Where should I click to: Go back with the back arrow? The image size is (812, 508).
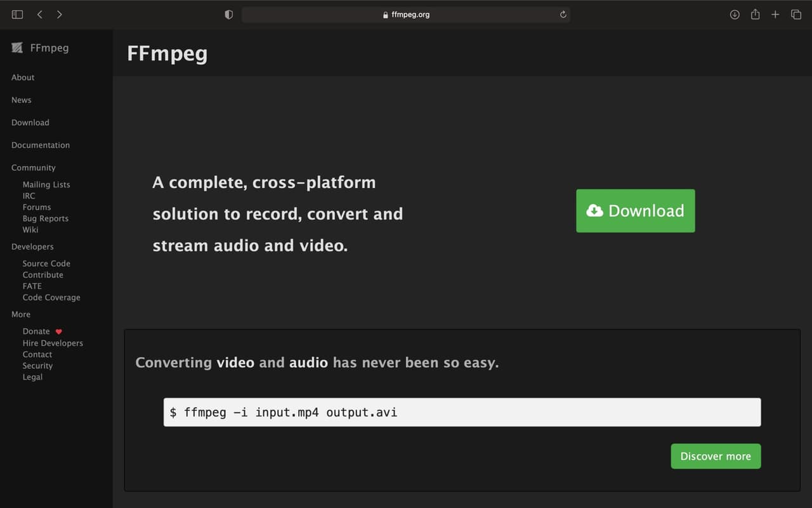tap(39, 14)
